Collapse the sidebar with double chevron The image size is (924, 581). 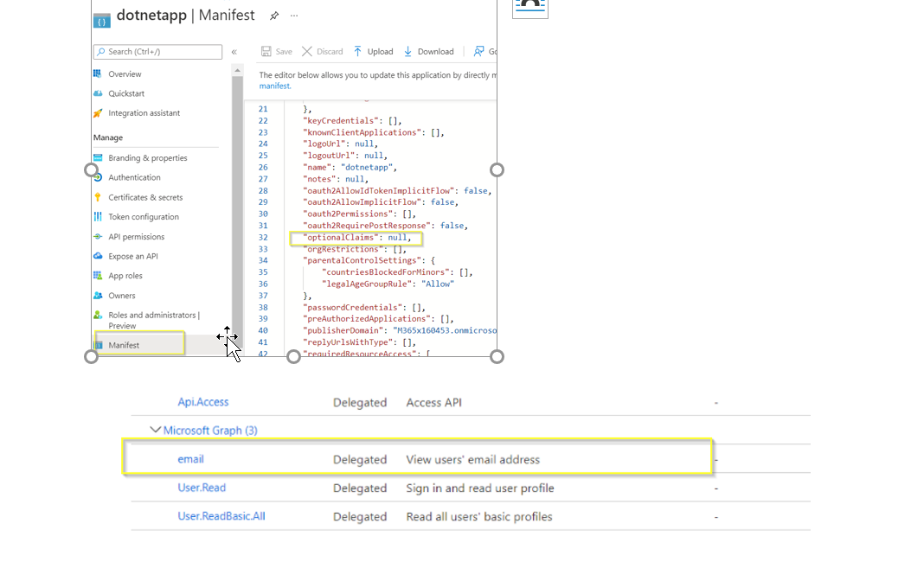pyautogui.click(x=234, y=52)
